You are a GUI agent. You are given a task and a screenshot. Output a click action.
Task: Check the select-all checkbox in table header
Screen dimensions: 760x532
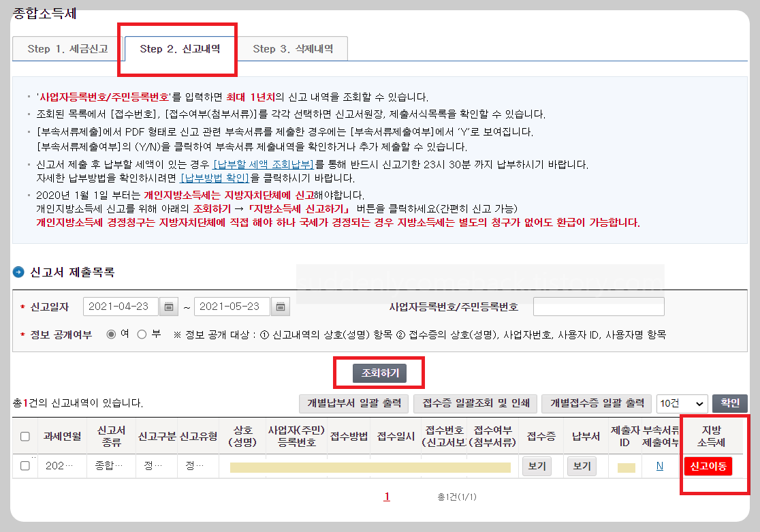tap(25, 437)
